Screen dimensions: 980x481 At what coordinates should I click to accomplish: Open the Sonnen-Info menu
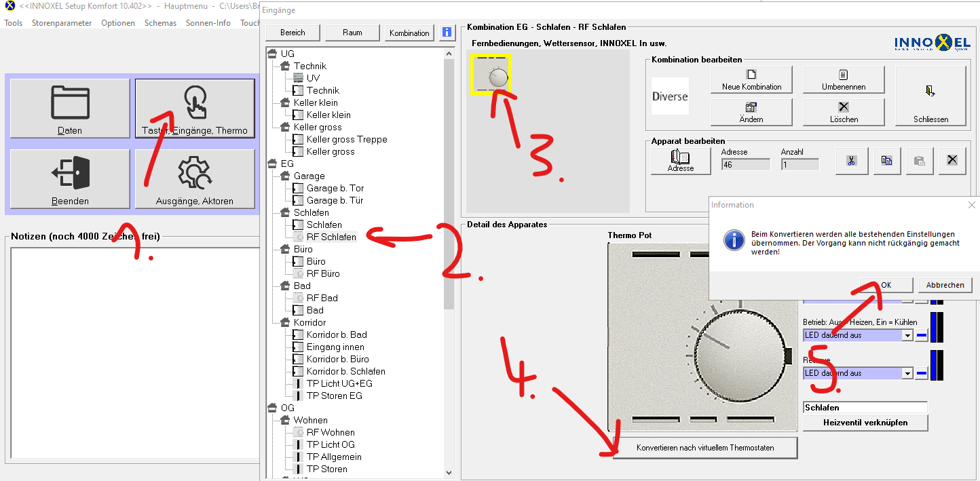208,22
